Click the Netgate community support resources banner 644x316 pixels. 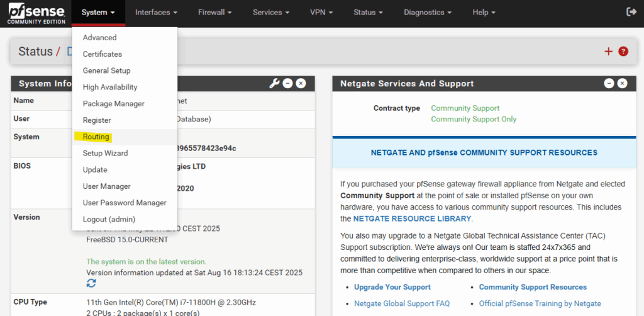(x=484, y=152)
